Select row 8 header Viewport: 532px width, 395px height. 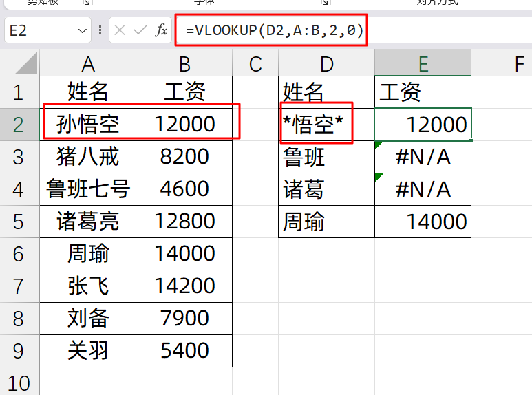coord(19,319)
